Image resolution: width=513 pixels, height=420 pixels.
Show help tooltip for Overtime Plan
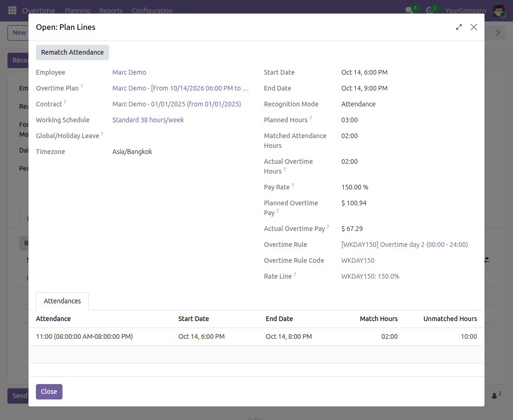[x=82, y=86]
